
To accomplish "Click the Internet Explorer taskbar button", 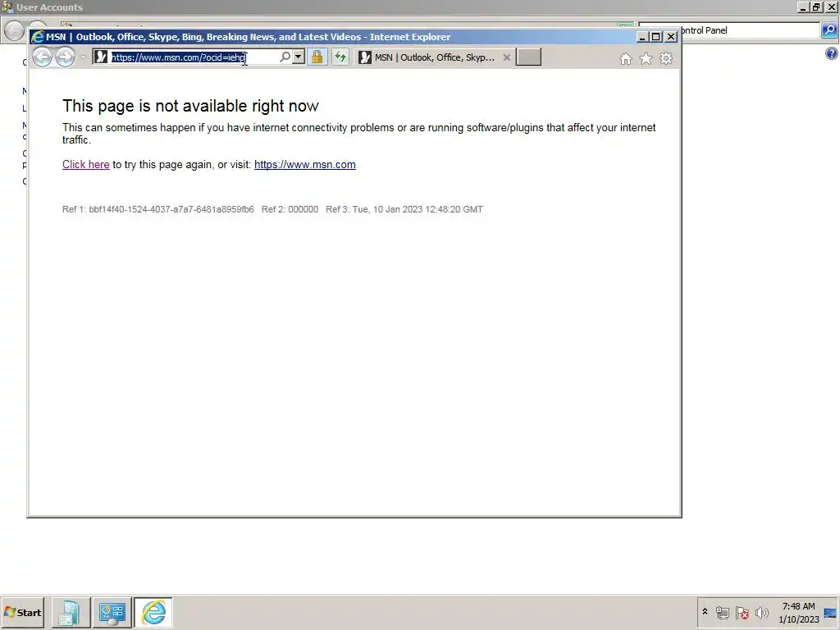I will (x=153, y=613).
